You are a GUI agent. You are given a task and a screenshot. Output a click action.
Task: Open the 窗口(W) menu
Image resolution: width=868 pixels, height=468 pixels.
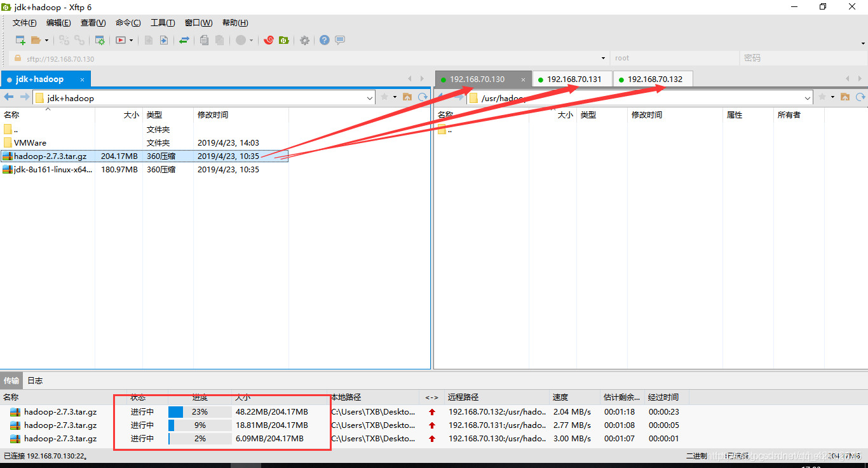198,23
